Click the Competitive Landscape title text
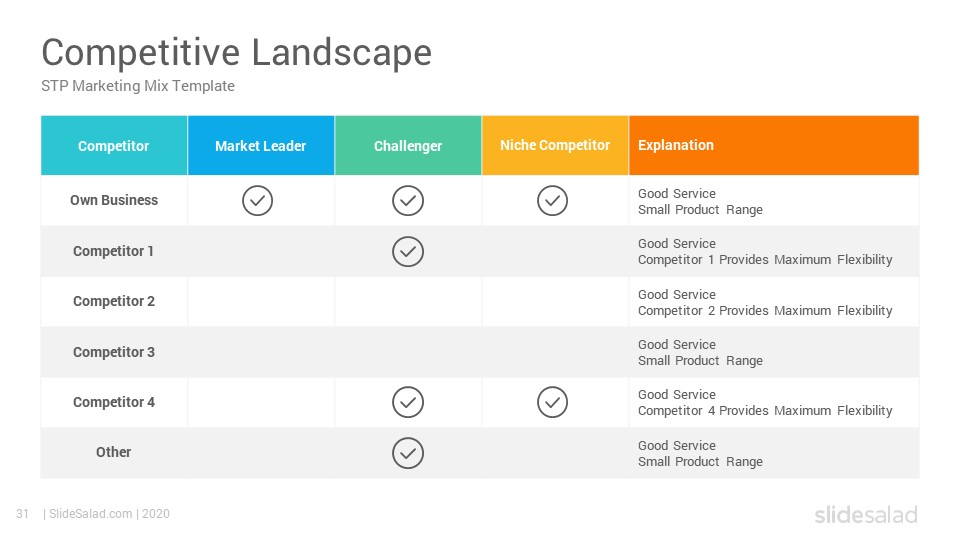960x540 pixels. tap(236, 53)
